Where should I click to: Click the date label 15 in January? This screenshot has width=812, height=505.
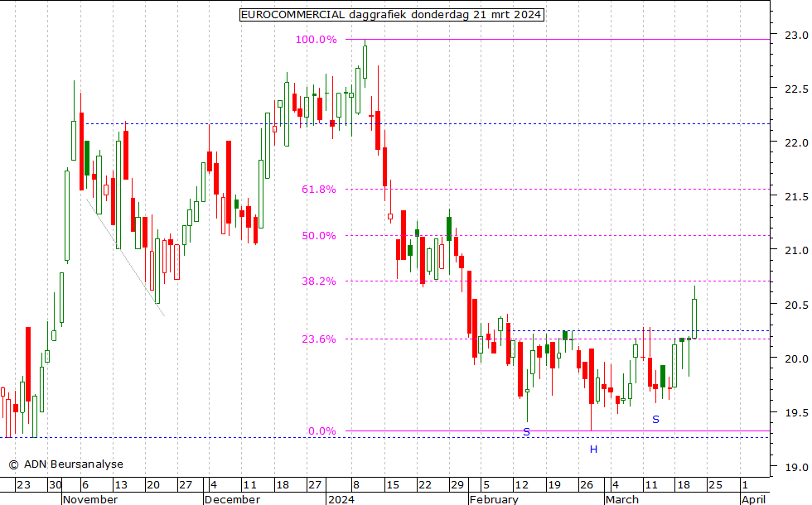click(x=393, y=485)
